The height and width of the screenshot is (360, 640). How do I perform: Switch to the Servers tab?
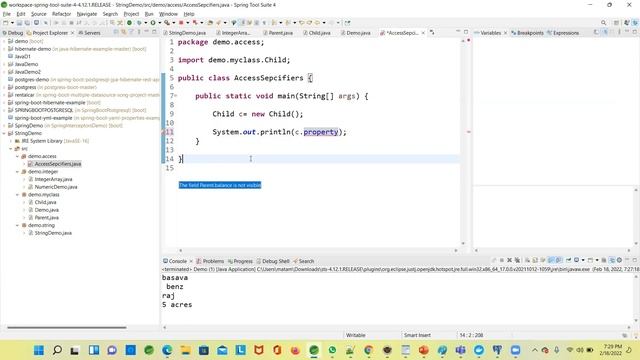tap(89, 33)
